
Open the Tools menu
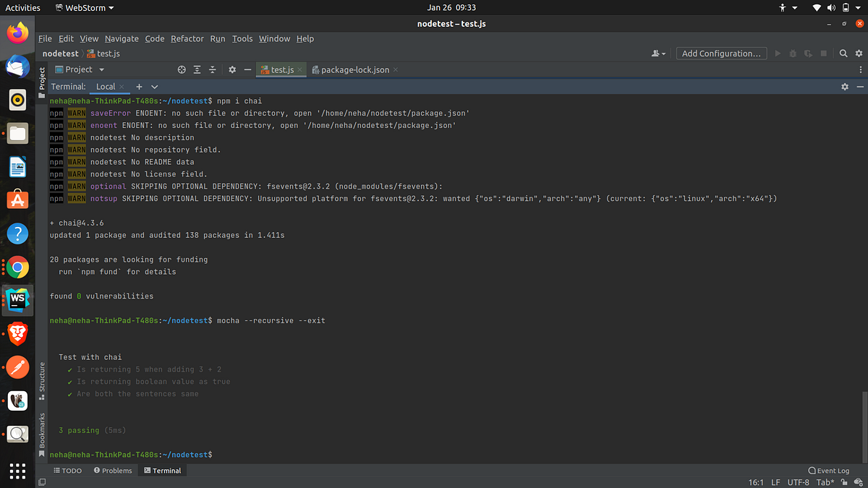coord(242,38)
